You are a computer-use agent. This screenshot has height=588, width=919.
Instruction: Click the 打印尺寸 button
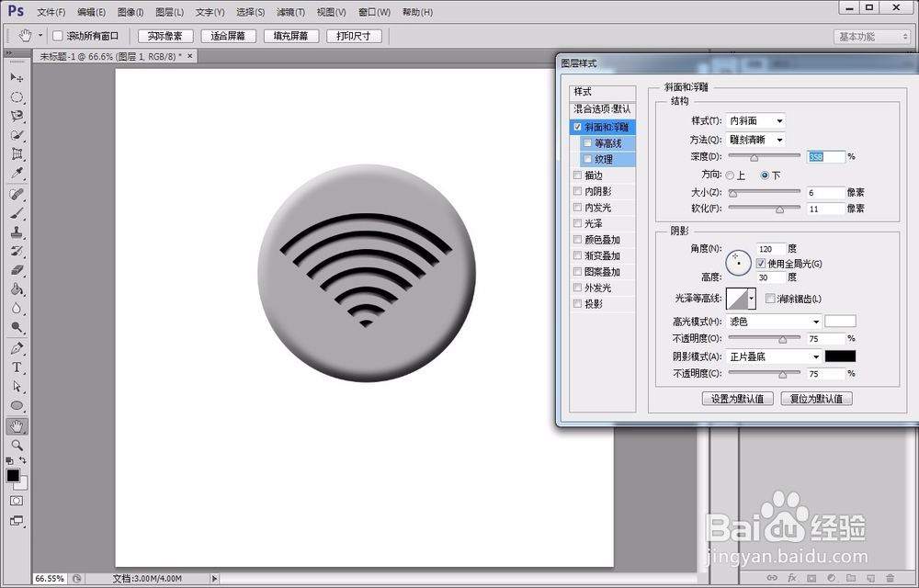(x=354, y=37)
